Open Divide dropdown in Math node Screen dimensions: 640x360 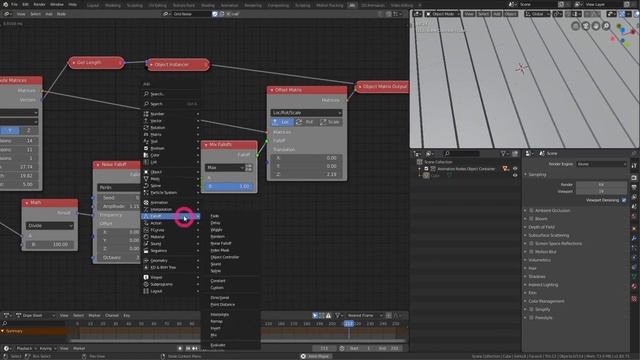tap(50, 226)
